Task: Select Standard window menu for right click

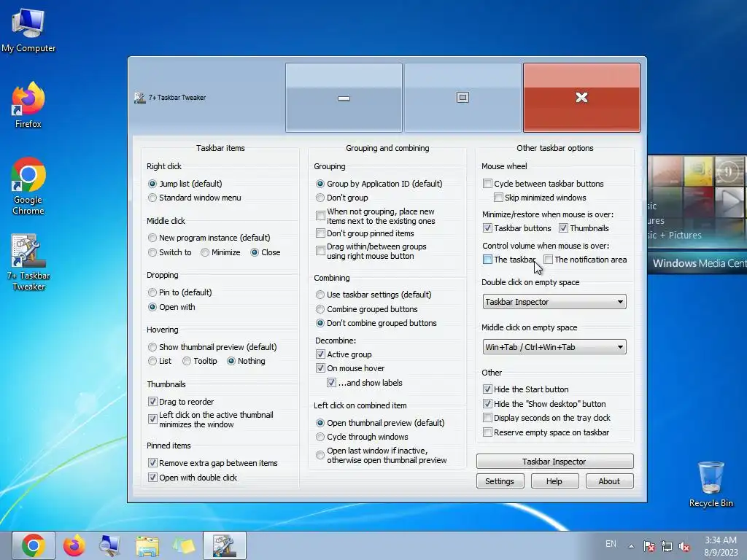Action: (x=194, y=198)
